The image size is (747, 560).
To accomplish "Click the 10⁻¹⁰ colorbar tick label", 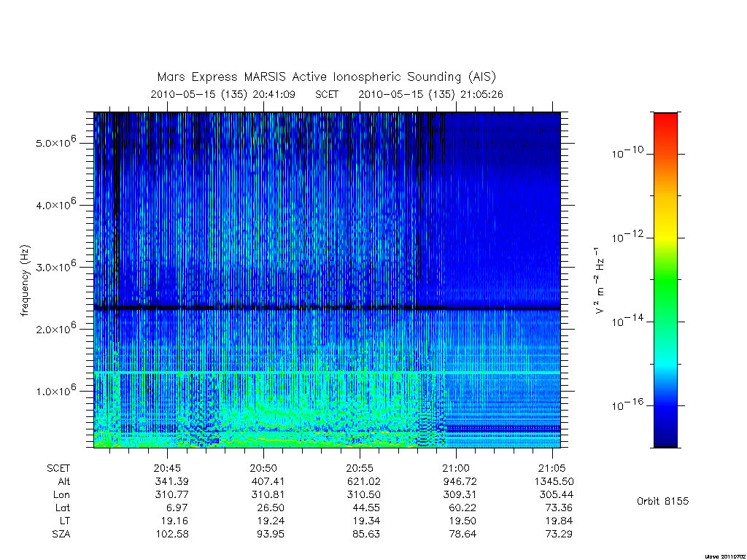I will pos(627,152).
